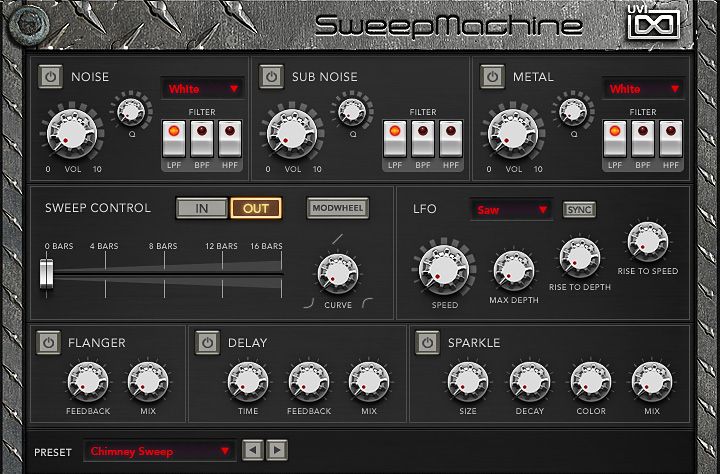720x474 pixels.
Task: Select the OUT sweep direction
Action: click(x=256, y=208)
